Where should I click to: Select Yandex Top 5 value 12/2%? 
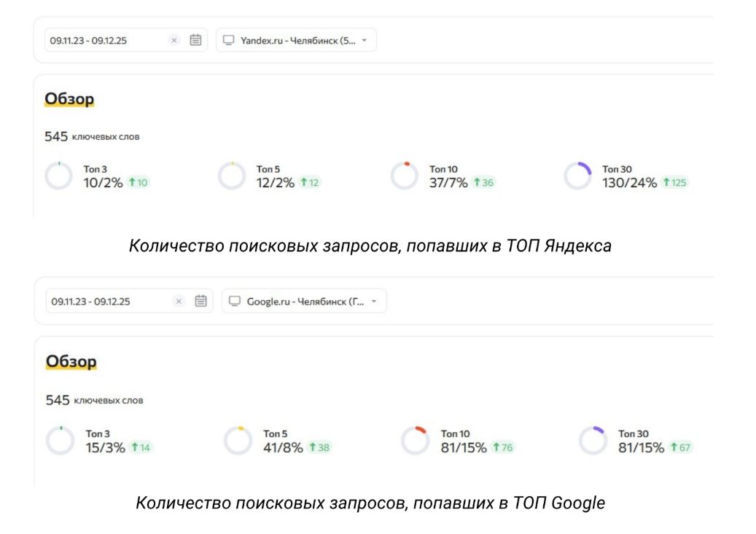pyautogui.click(x=276, y=183)
